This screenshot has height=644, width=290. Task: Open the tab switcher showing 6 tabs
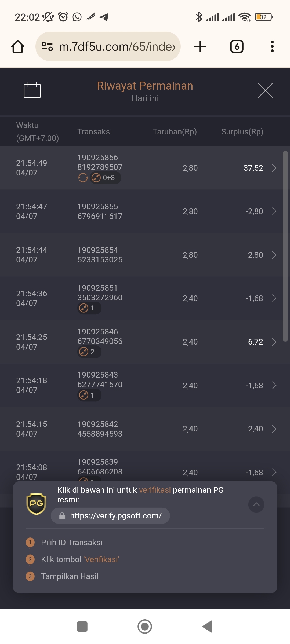coord(237,46)
